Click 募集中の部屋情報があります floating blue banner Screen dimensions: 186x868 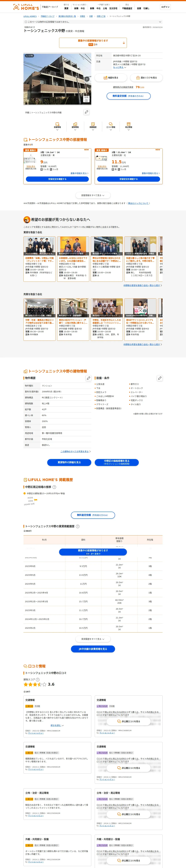tap(93, 552)
